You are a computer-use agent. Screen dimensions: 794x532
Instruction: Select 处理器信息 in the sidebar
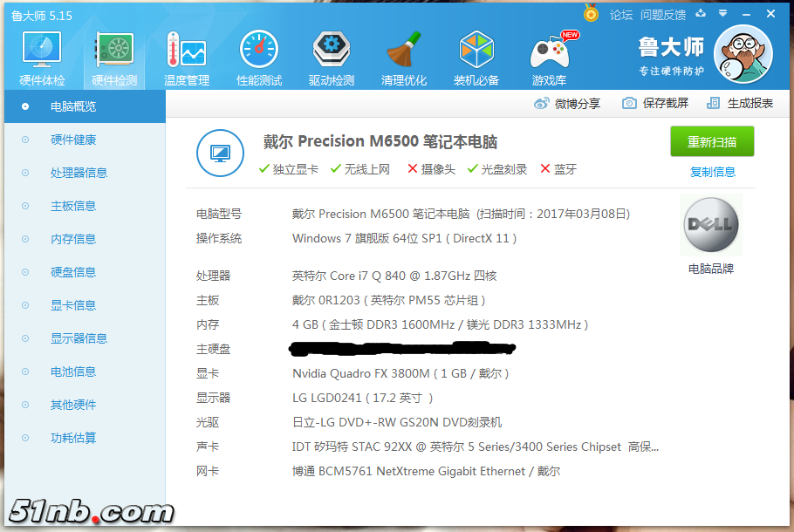point(79,173)
